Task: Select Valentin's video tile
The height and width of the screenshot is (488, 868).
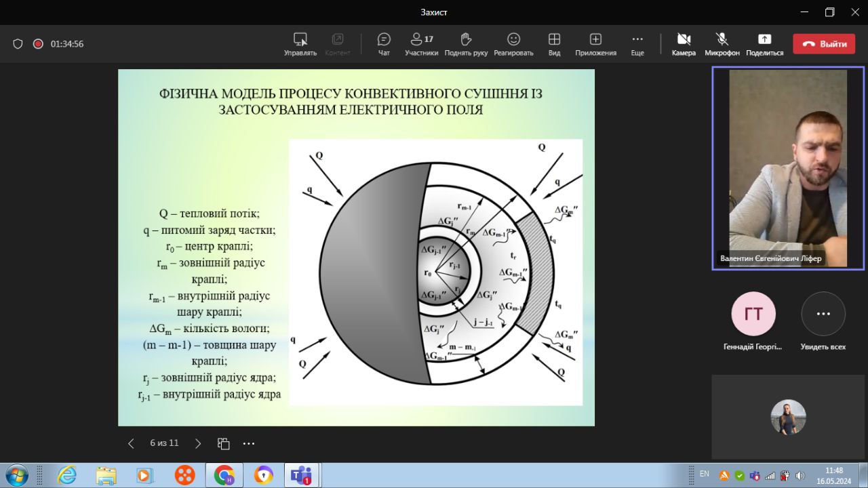Action: coord(787,168)
